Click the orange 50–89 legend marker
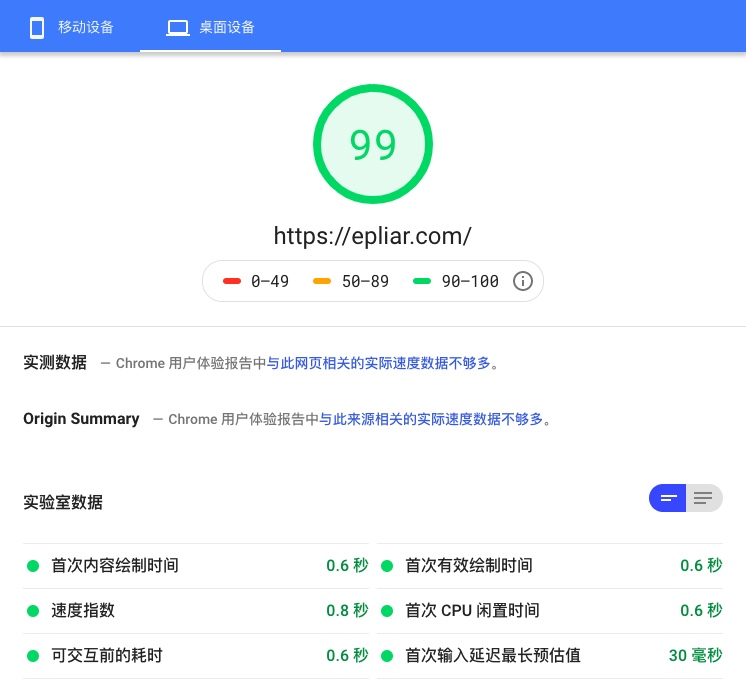This screenshot has height=683, width=746. click(322, 281)
